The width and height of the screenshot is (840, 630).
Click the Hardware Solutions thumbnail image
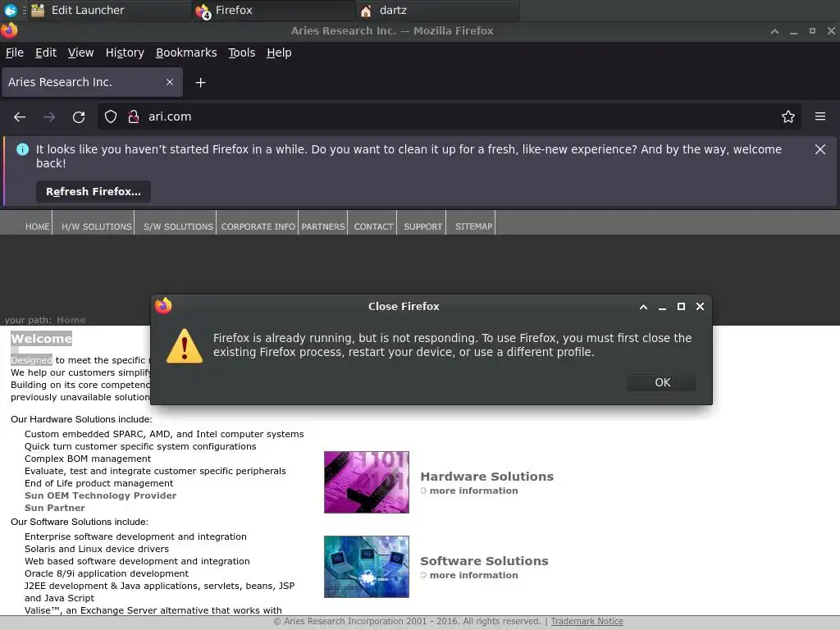[367, 482]
